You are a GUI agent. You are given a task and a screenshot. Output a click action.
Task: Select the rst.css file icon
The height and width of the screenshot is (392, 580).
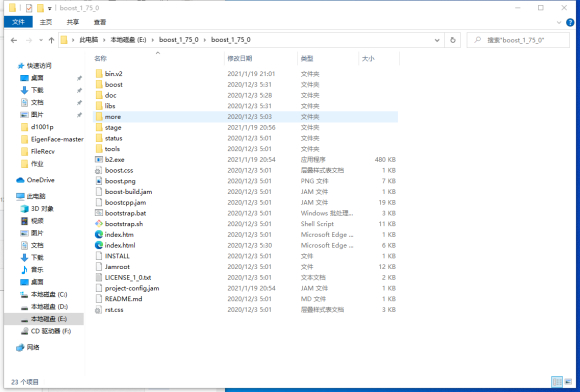99,310
